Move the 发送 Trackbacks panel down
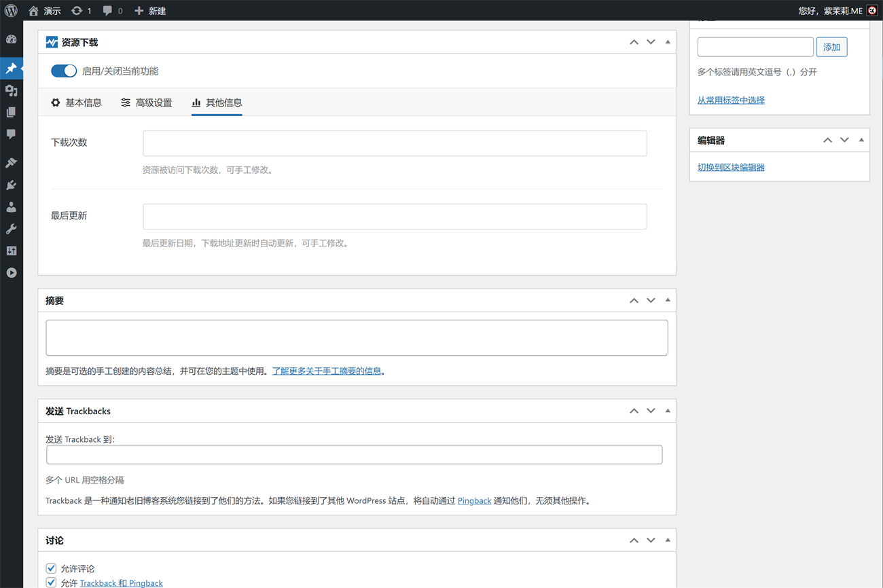Image resolution: width=883 pixels, height=588 pixels. pos(651,411)
